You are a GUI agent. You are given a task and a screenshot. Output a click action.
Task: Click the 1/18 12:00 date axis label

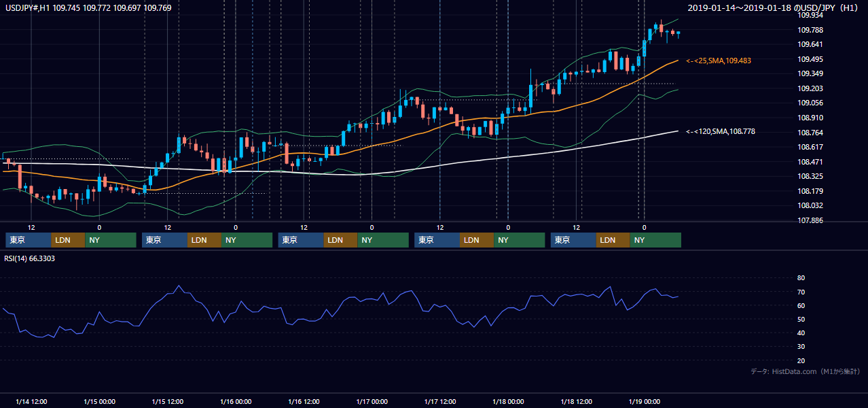click(x=577, y=401)
